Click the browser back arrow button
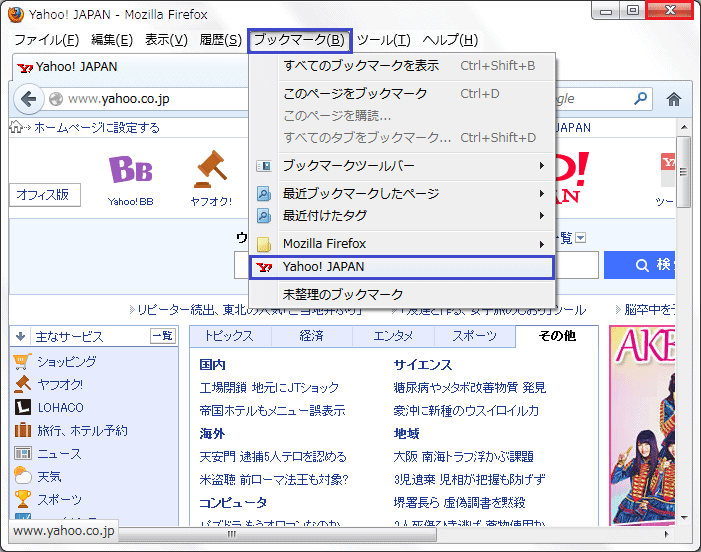This screenshot has height=552, width=701. tap(27, 99)
